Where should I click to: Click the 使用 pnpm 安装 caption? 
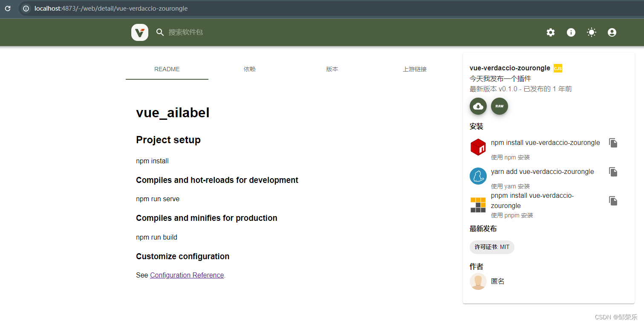pyautogui.click(x=512, y=215)
